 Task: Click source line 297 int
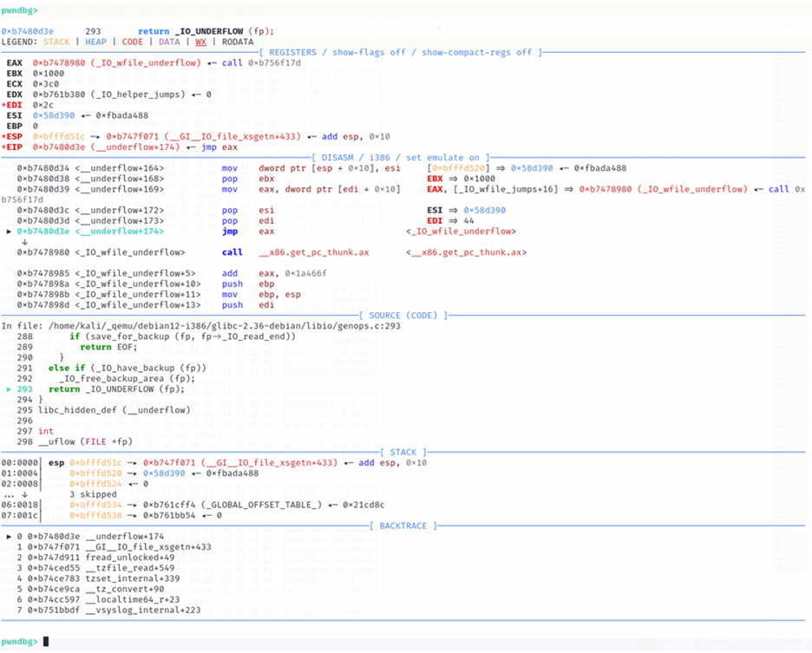tap(36, 431)
